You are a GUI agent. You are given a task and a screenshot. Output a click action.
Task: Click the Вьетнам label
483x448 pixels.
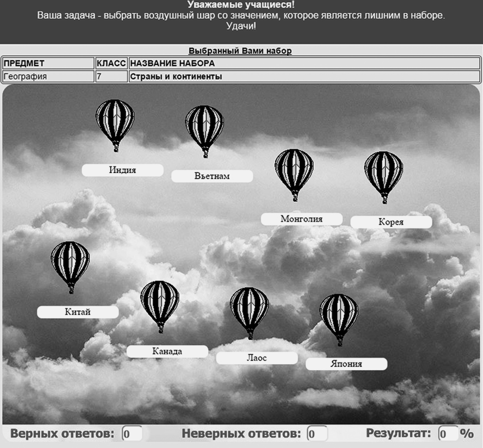click(x=212, y=176)
